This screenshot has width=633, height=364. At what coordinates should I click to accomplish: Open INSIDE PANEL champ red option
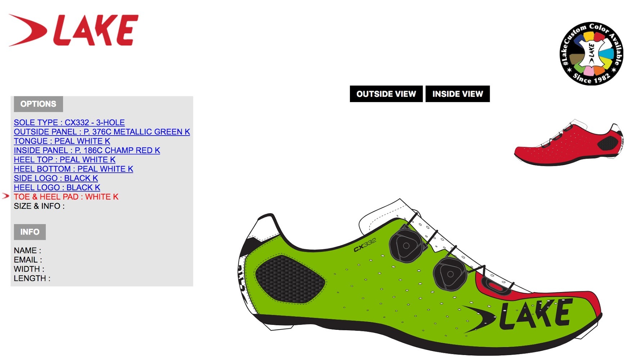coord(87,150)
